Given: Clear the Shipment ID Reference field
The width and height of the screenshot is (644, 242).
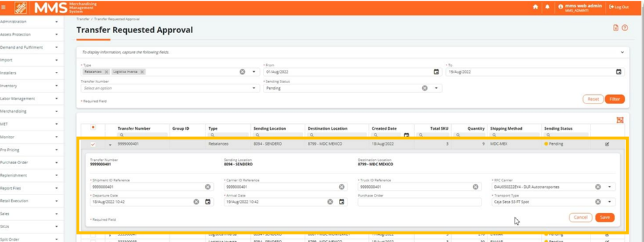Looking at the screenshot, I should pyautogui.click(x=208, y=187).
